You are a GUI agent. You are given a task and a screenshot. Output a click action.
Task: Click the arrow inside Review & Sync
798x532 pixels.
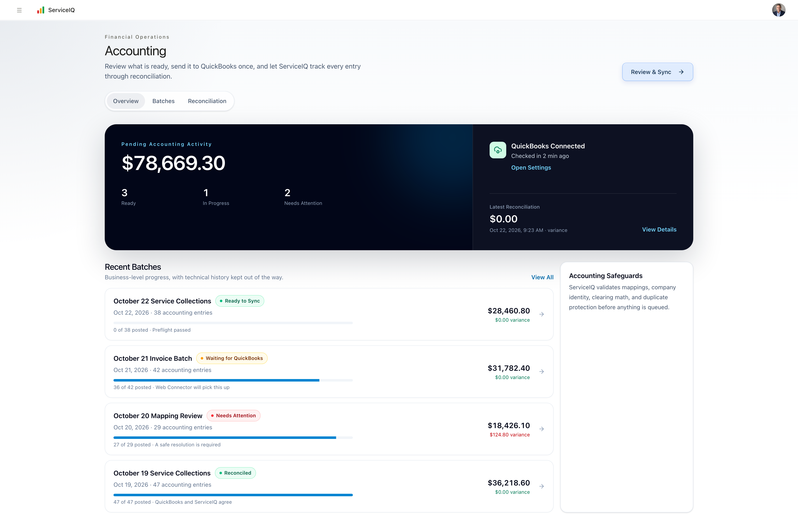[x=681, y=72]
